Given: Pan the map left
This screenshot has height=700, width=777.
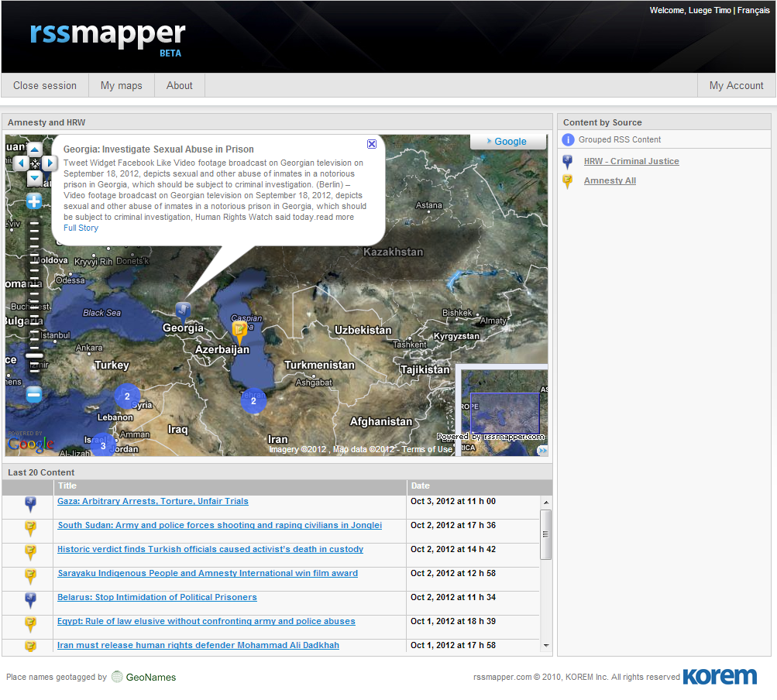Looking at the screenshot, I should (20, 163).
